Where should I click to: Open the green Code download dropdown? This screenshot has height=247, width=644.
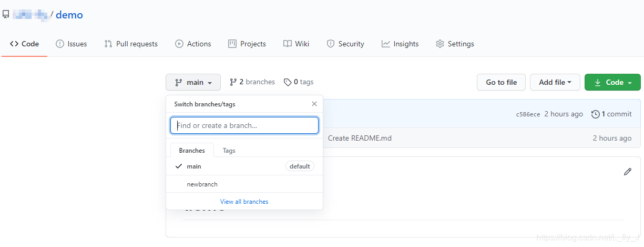tap(612, 82)
